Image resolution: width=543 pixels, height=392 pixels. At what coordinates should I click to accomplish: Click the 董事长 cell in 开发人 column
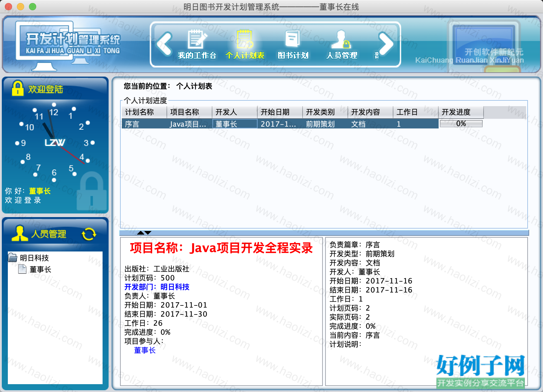tap(235, 124)
